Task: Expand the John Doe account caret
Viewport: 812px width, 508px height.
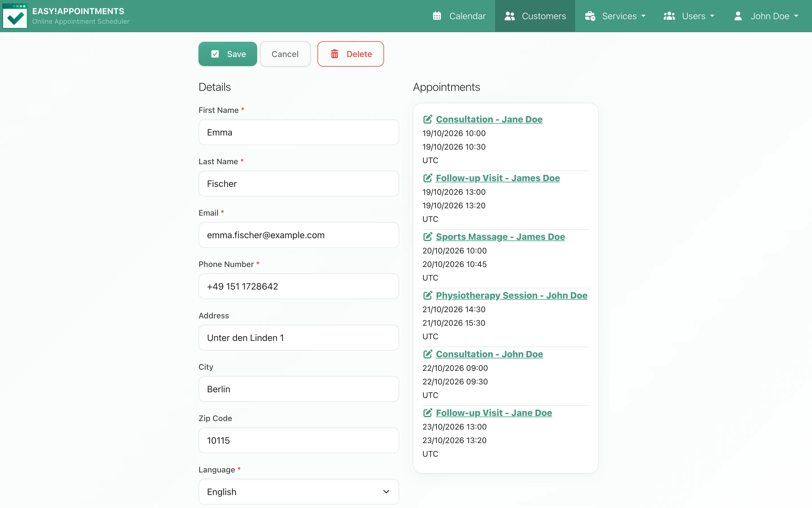Action: [796, 16]
